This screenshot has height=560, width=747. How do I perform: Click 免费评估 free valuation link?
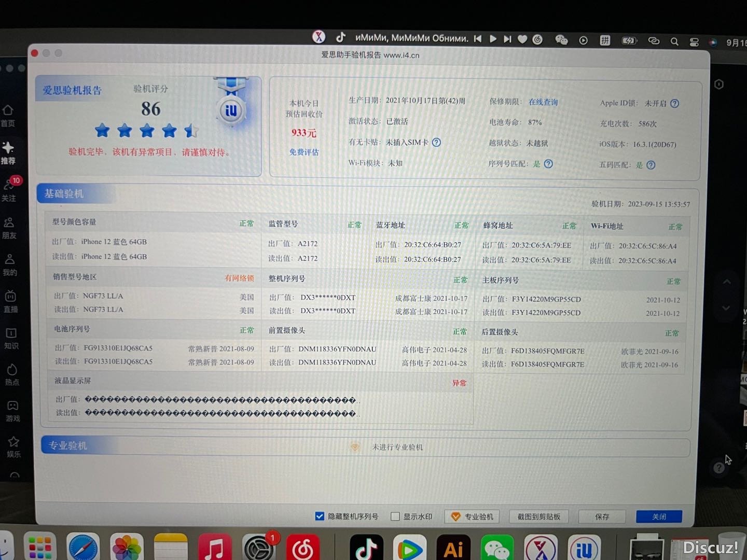pyautogui.click(x=304, y=152)
